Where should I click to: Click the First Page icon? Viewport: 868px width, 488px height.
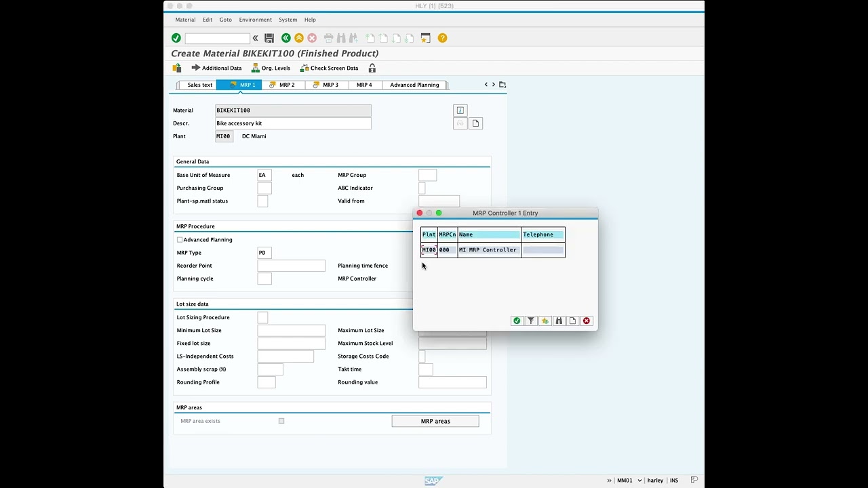(x=370, y=38)
